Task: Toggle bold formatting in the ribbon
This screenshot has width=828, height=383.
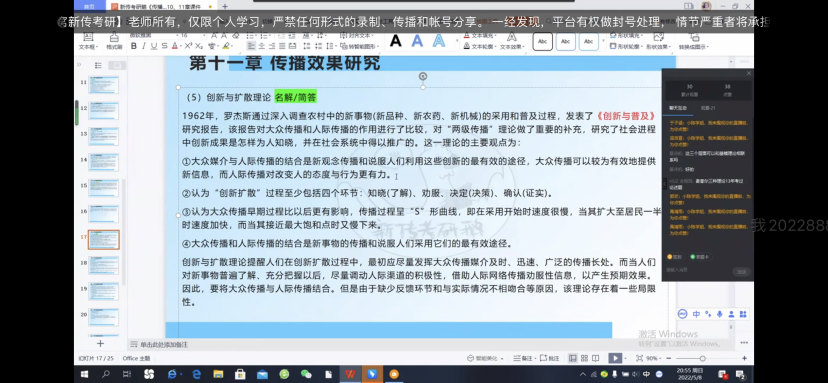Action: click(134, 46)
